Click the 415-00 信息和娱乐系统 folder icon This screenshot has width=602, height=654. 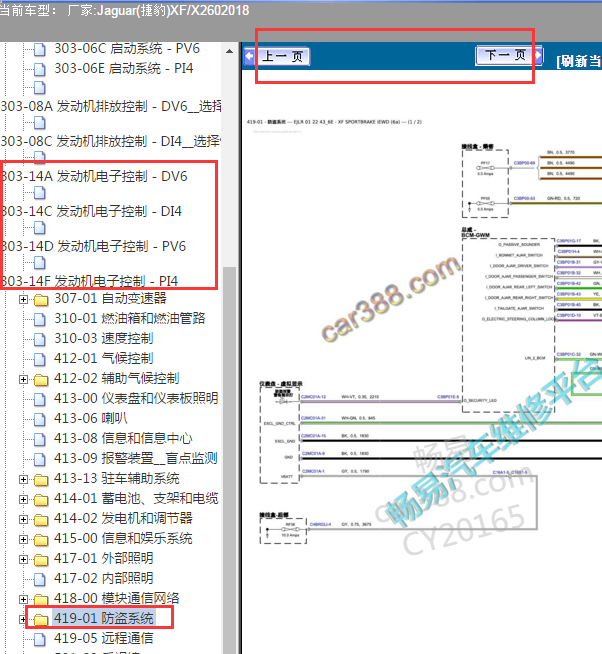point(40,540)
